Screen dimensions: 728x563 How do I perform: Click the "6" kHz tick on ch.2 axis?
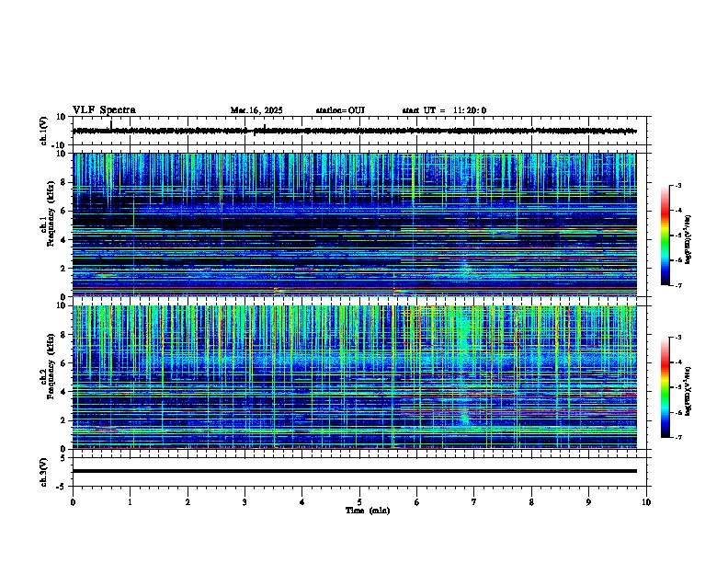click(x=64, y=363)
